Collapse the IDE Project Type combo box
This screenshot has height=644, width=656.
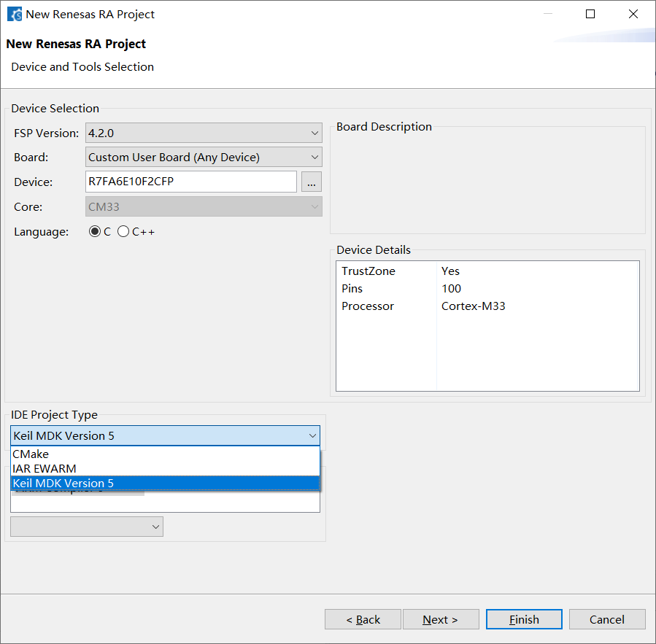pyautogui.click(x=165, y=435)
